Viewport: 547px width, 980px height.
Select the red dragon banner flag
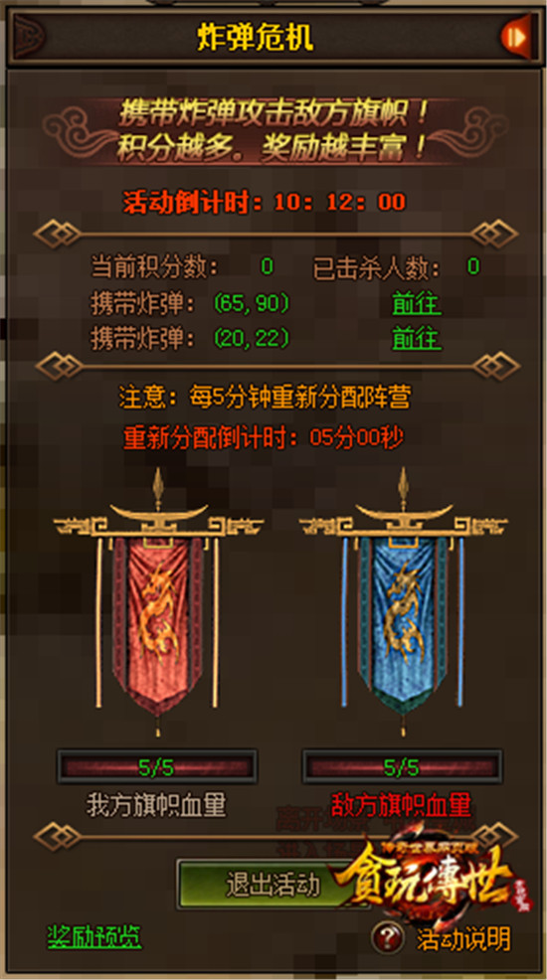tap(158, 602)
